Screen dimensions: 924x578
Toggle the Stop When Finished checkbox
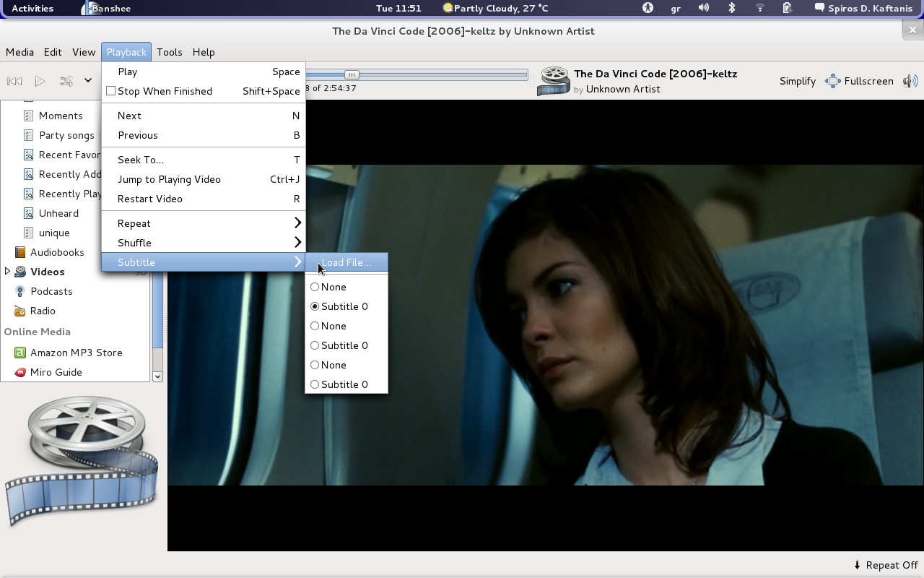[111, 91]
